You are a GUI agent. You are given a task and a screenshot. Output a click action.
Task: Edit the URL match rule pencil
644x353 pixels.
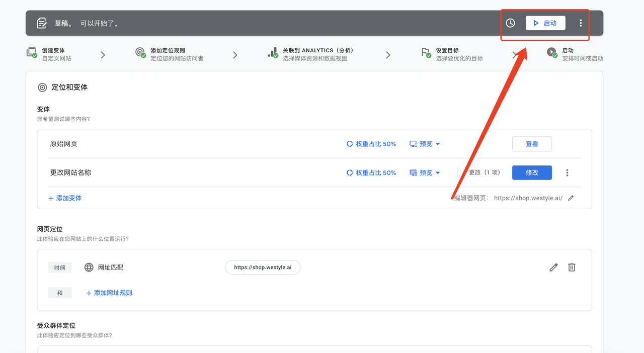click(553, 268)
